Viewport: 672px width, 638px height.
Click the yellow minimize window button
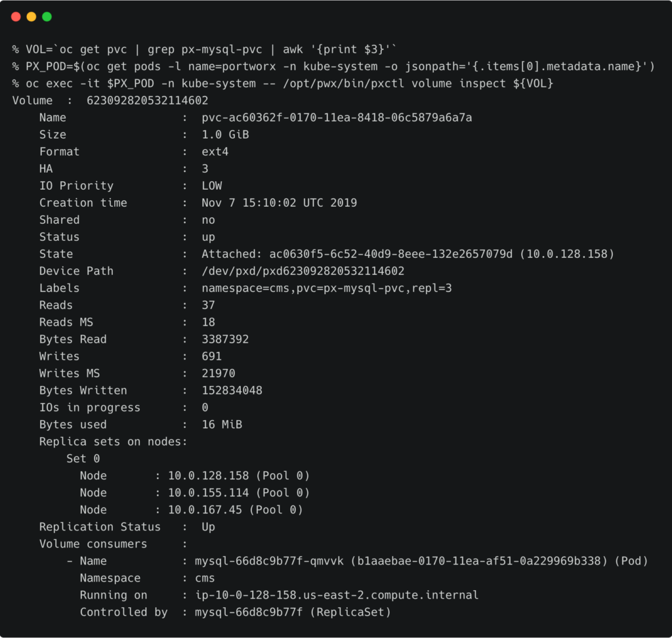coord(31,16)
